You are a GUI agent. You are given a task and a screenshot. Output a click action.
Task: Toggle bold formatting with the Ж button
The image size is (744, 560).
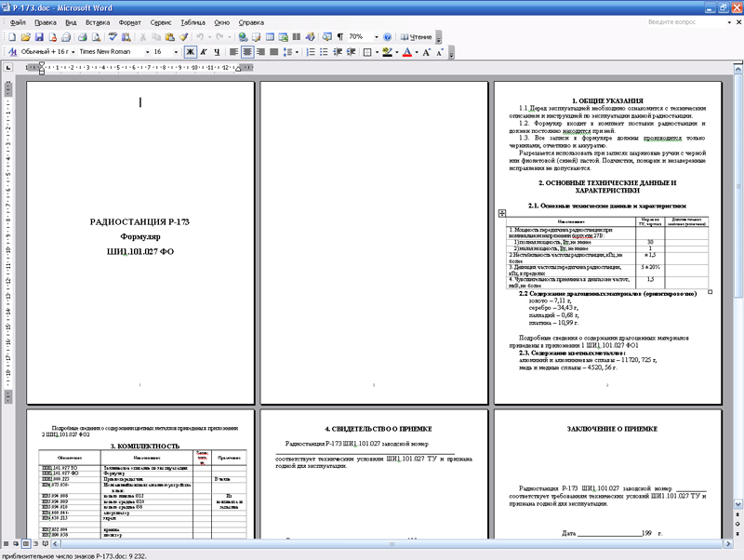190,53
